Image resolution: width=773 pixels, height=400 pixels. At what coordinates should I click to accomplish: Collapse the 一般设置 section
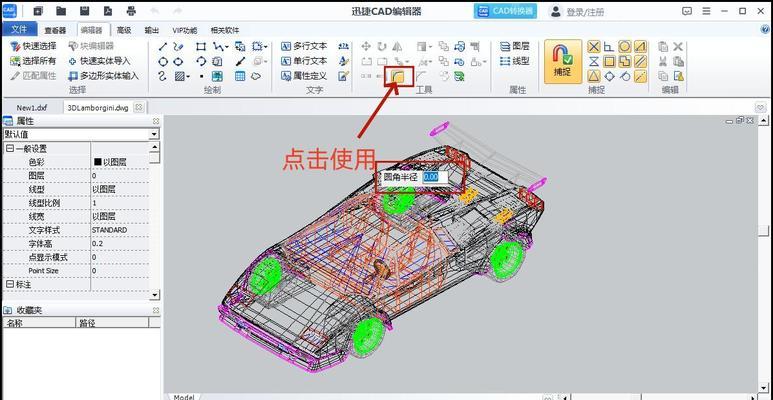point(9,148)
